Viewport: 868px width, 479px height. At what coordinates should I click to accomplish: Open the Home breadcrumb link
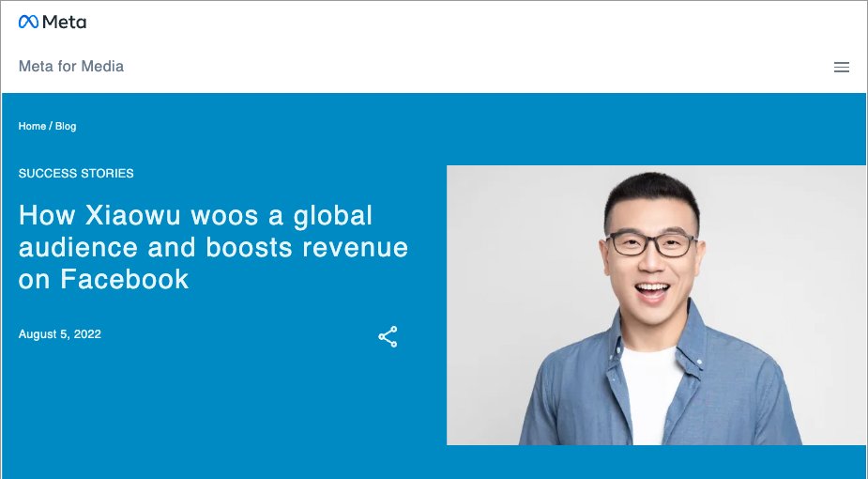(32, 126)
